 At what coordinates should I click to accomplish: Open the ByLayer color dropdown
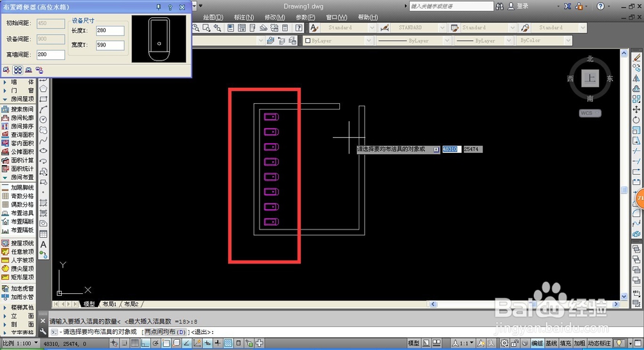[x=338, y=41]
